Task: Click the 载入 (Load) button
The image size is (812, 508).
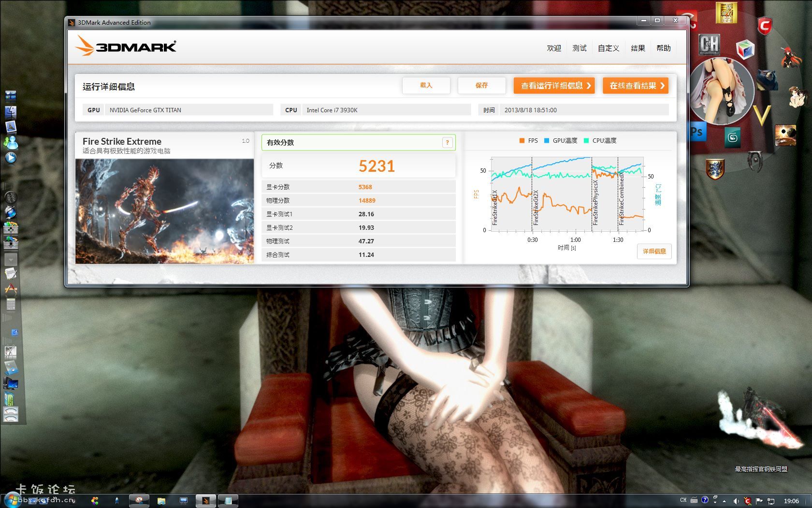Action: 426,85
